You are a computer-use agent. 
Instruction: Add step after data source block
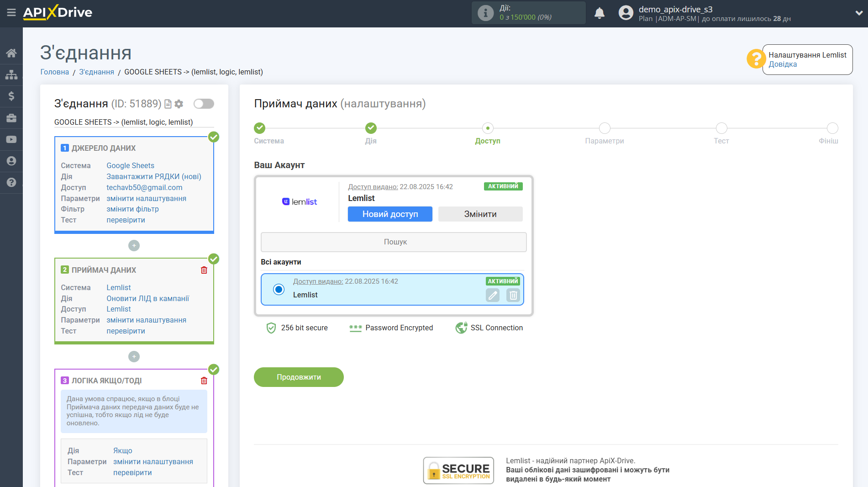pyautogui.click(x=134, y=246)
